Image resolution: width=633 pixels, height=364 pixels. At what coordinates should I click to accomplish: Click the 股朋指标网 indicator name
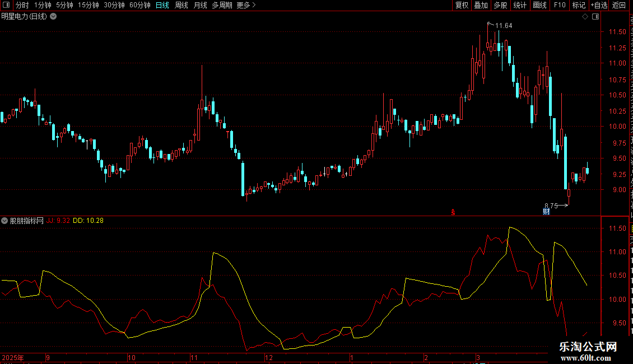click(x=27, y=221)
